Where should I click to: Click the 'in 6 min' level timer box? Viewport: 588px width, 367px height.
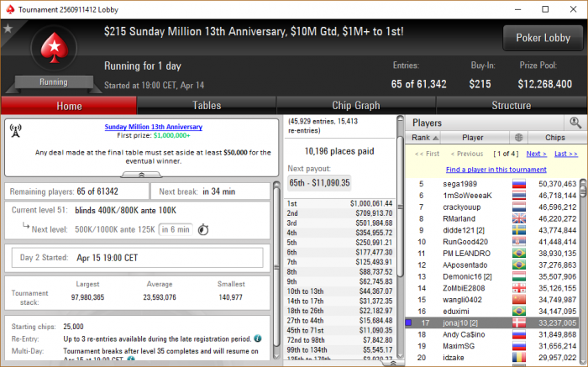click(176, 229)
